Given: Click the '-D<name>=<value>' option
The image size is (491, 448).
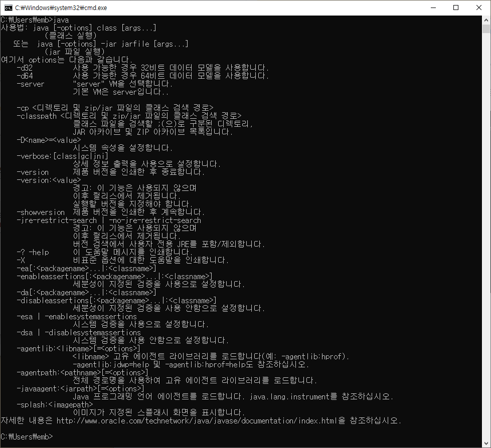Looking at the screenshot, I should click(x=49, y=140).
